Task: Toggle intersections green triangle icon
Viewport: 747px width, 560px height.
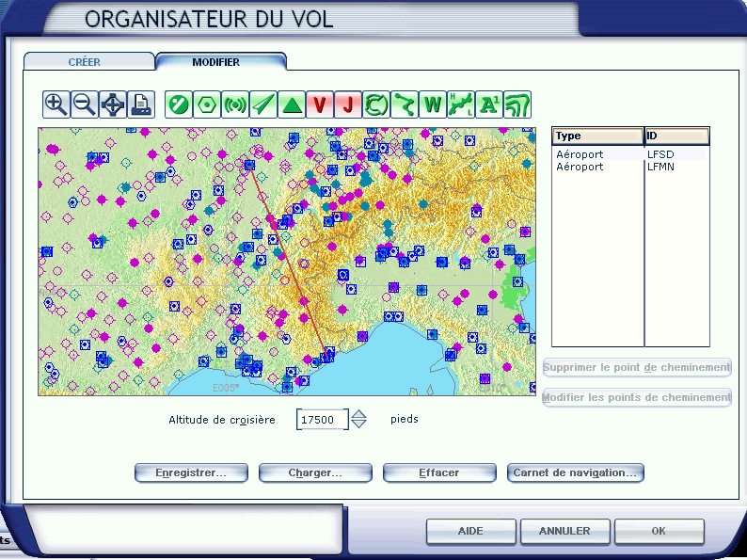Action: coord(292,104)
